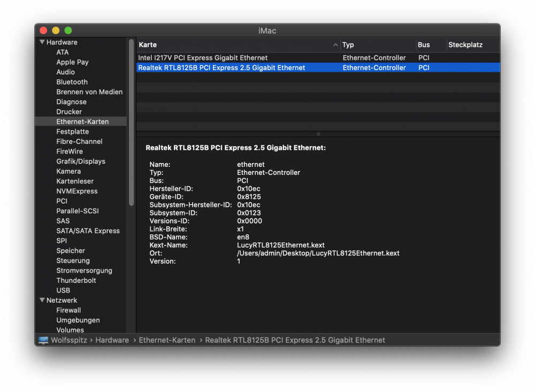
Task: Open Umgebungen under Netzwerk
Action: coord(78,320)
